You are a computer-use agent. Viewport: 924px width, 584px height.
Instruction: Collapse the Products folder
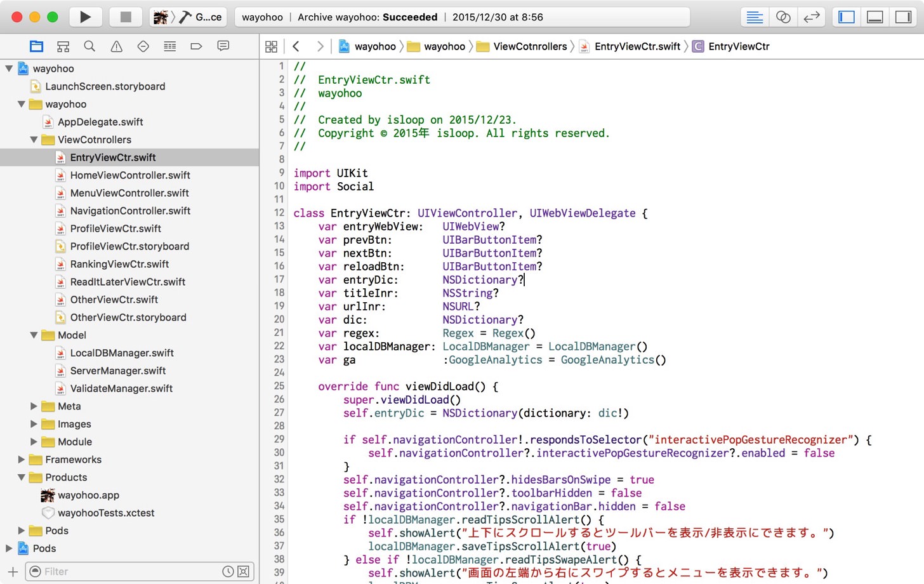[22, 477]
